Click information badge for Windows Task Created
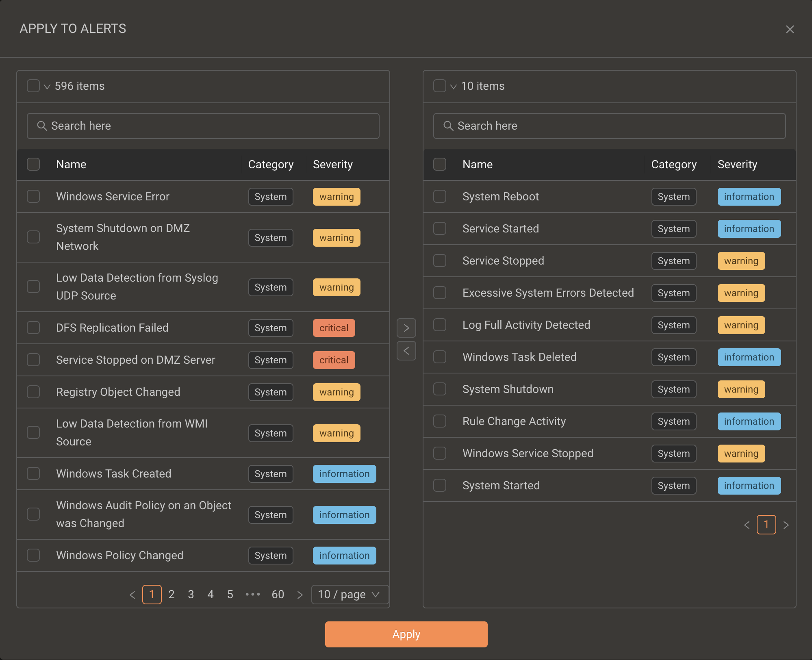Viewport: 812px width, 660px height. pos(345,474)
